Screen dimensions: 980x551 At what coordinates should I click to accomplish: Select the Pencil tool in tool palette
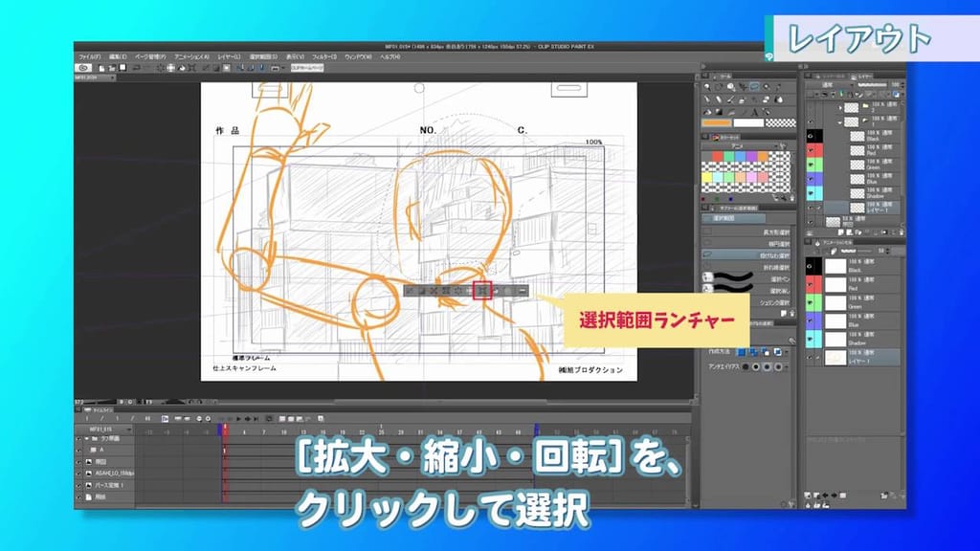719,99
